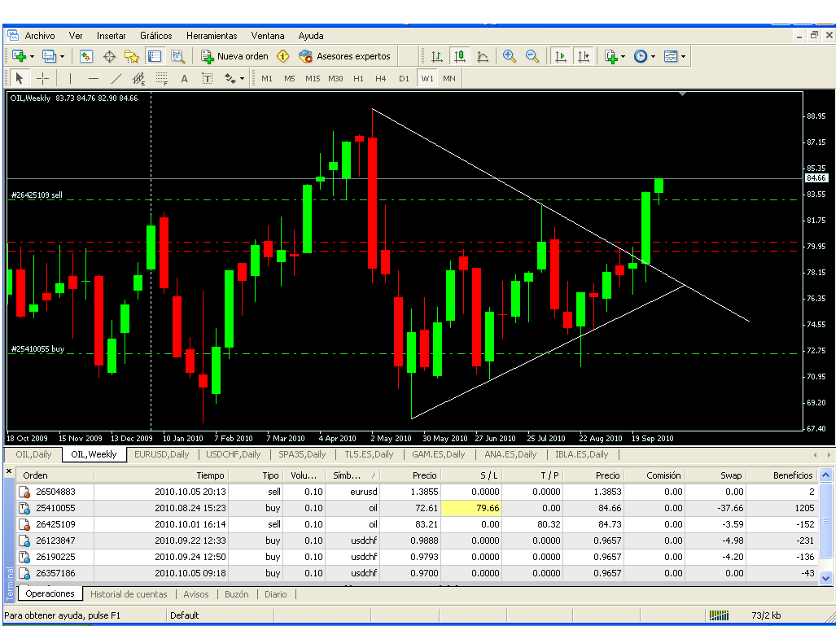Screen dimensions: 840x626
Task: Click the Asesores expertos button
Action: [345, 56]
